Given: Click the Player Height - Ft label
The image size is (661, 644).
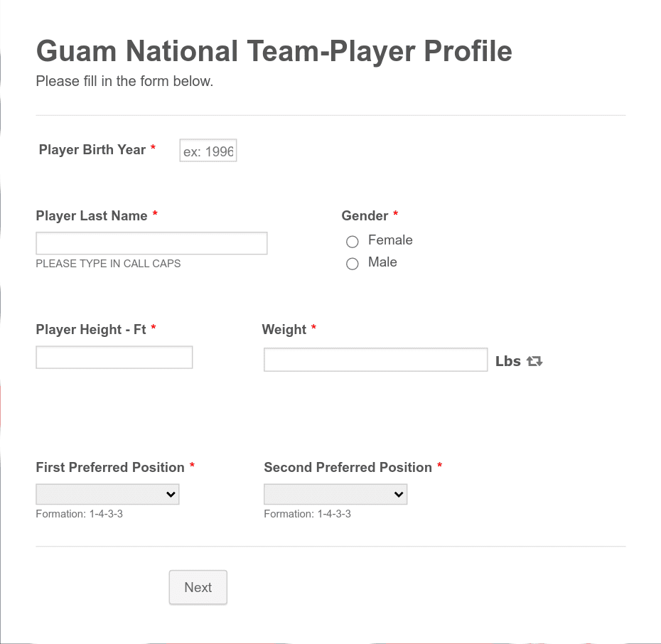Looking at the screenshot, I should pyautogui.click(x=91, y=330).
